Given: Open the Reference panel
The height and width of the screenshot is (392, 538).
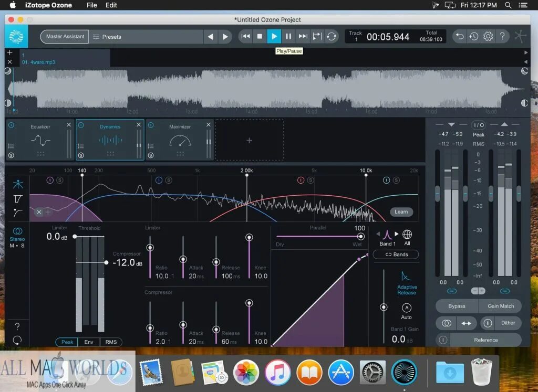Looking at the screenshot, I should pos(486,340).
